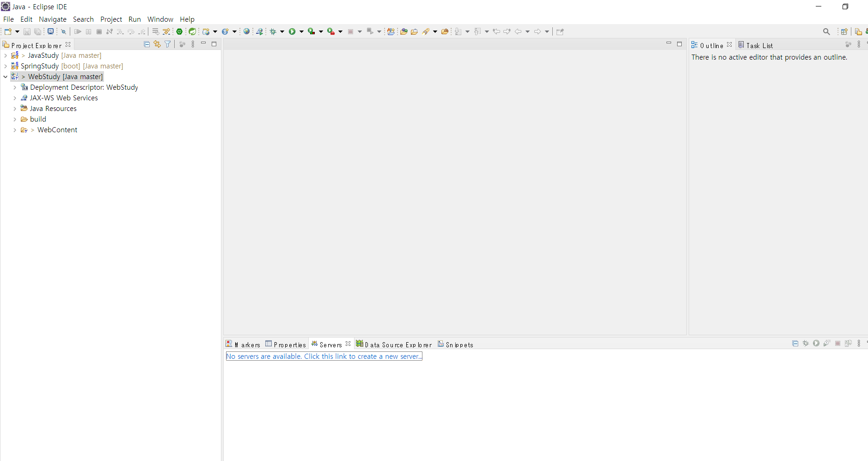
Task: Open dropdown arrow next to Debug bug icon
Action: point(282,31)
